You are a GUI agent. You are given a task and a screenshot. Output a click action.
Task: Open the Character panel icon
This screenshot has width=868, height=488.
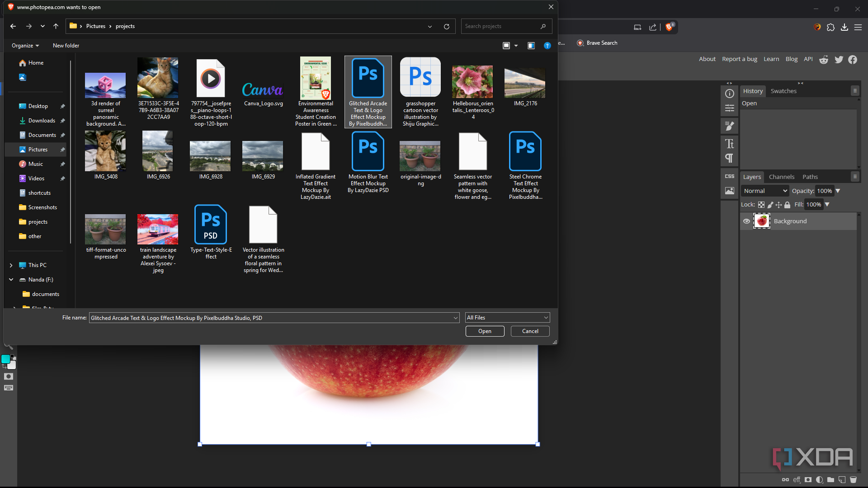tap(729, 144)
